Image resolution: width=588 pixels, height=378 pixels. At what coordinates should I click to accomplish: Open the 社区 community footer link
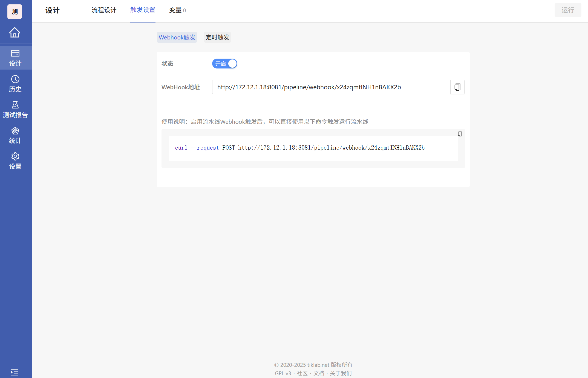302,373
